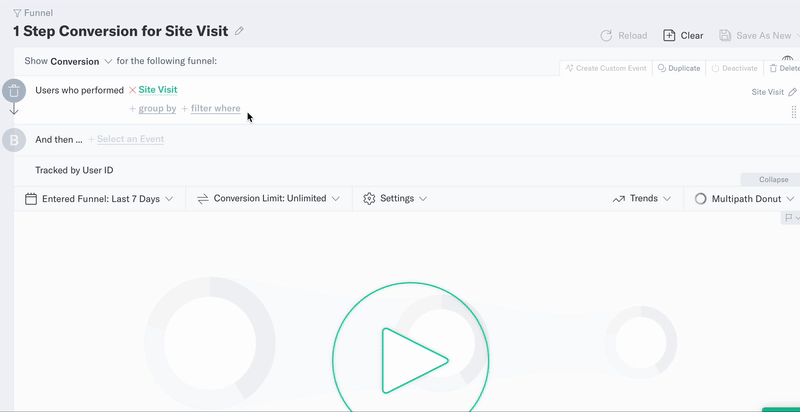Click the drag handle on step A row
The height and width of the screenshot is (412, 800).
[x=794, y=112]
